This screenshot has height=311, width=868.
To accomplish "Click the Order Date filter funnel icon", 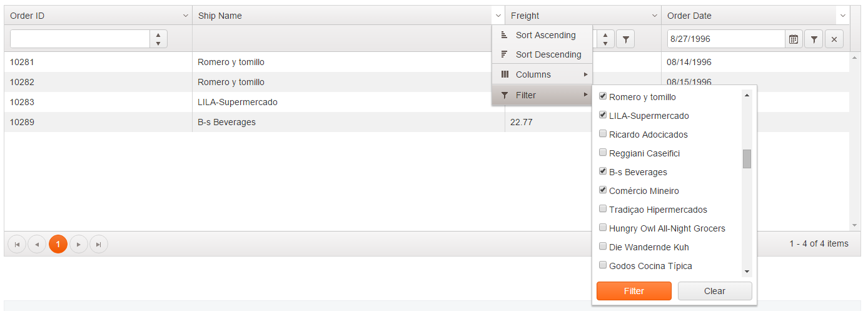I will click(x=814, y=39).
